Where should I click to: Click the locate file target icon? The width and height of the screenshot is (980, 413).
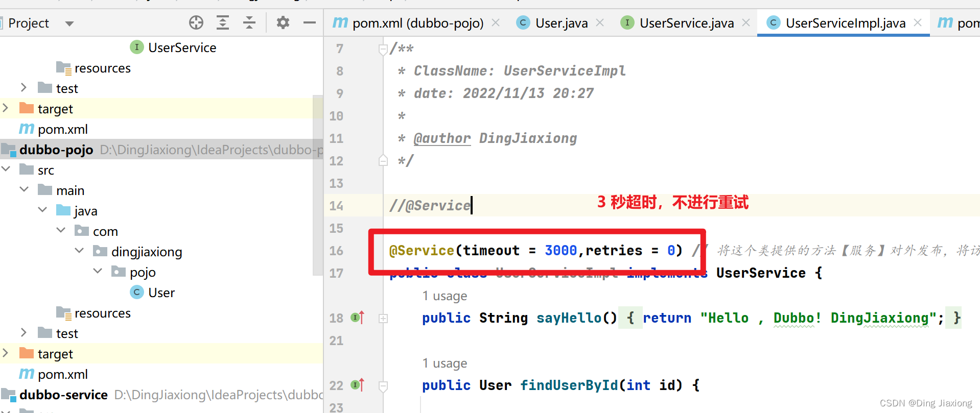pos(196,22)
